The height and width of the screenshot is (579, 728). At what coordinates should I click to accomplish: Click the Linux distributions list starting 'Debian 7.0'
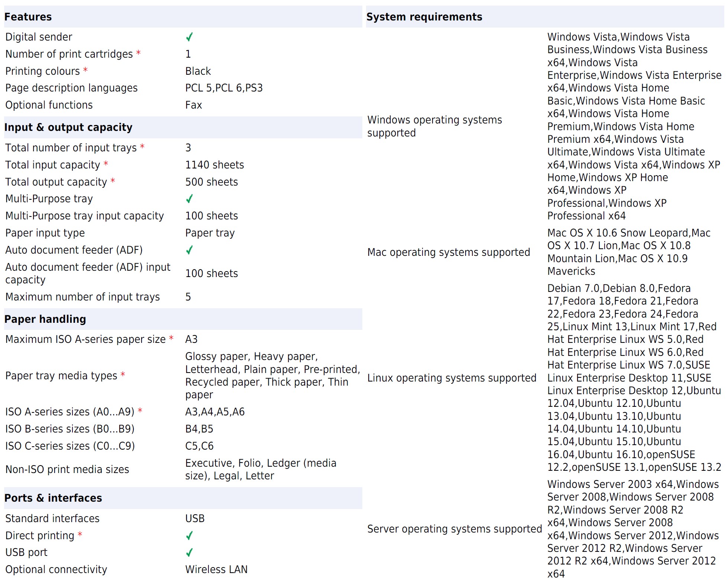[x=634, y=378]
